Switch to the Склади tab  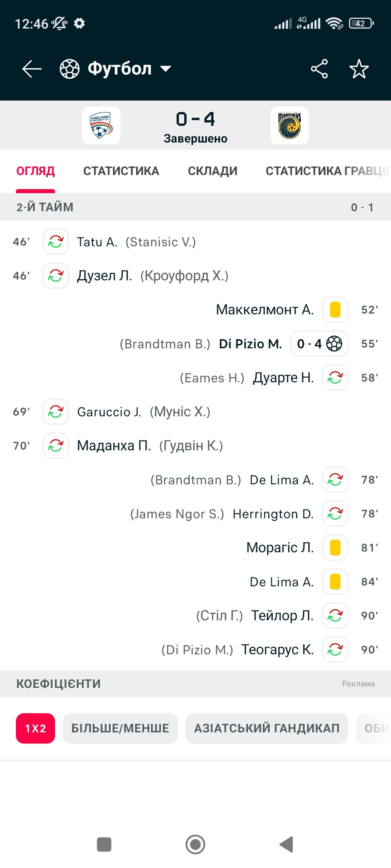point(212,171)
